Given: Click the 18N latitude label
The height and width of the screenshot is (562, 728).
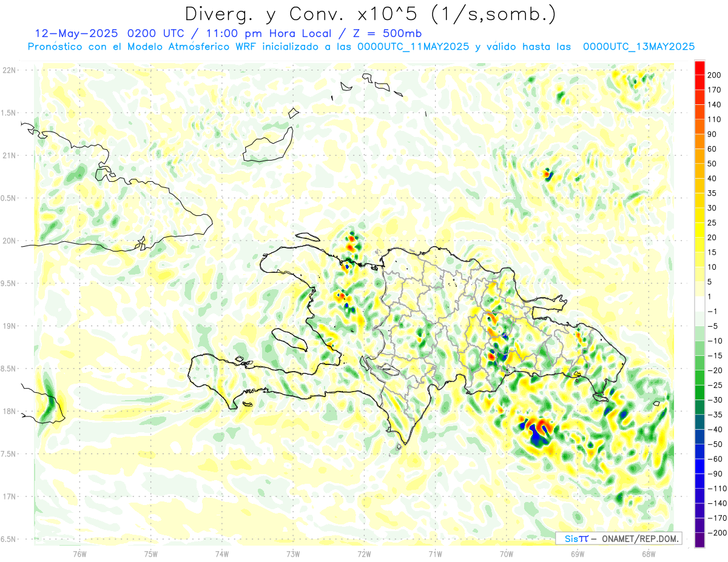Looking at the screenshot, I should pos(9,411).
